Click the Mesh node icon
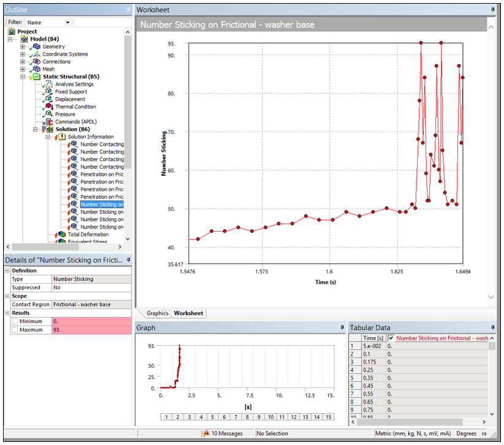Viewport: 504px width, 445px height. (36, 69)
